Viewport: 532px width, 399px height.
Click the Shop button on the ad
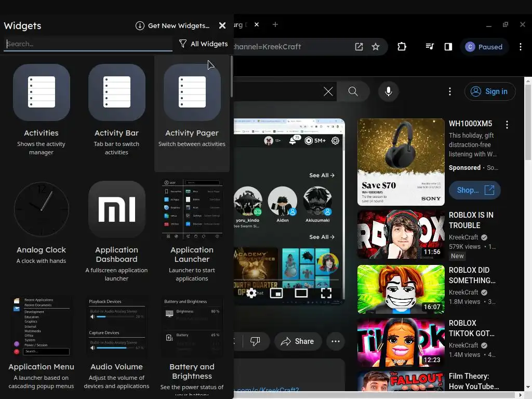[x=475, y=190]
